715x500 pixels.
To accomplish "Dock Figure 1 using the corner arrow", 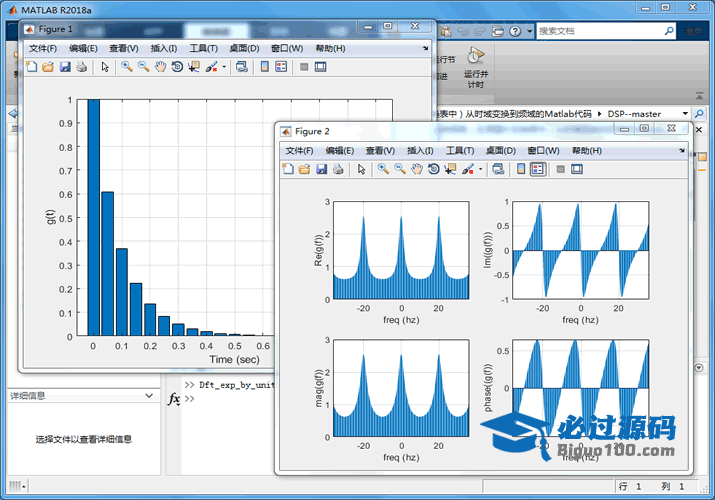I will point(425,48).
